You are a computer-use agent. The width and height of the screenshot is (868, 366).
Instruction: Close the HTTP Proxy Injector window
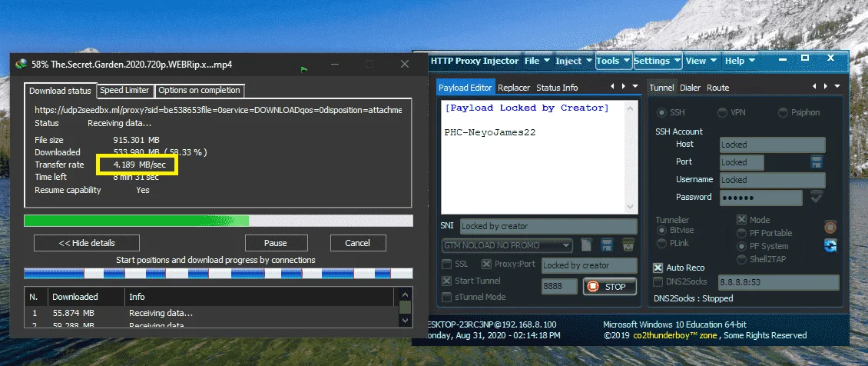[830, 58]
